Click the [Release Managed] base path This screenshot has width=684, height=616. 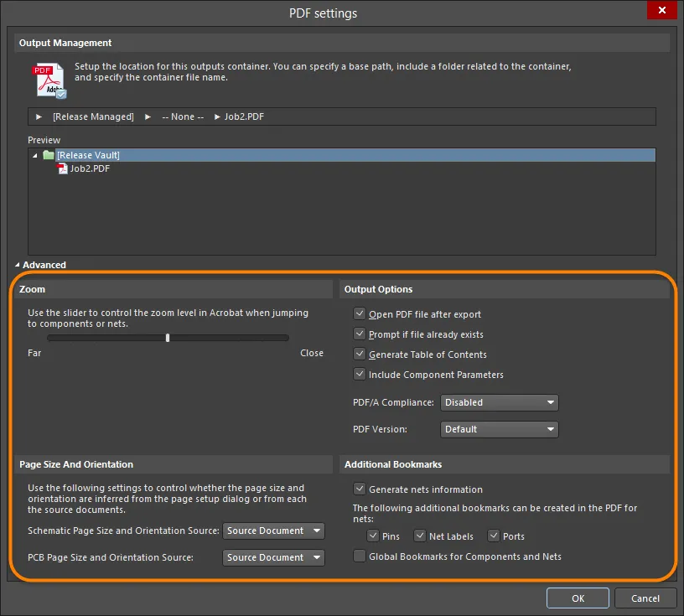pyautogui.click(x=93, y=117)
